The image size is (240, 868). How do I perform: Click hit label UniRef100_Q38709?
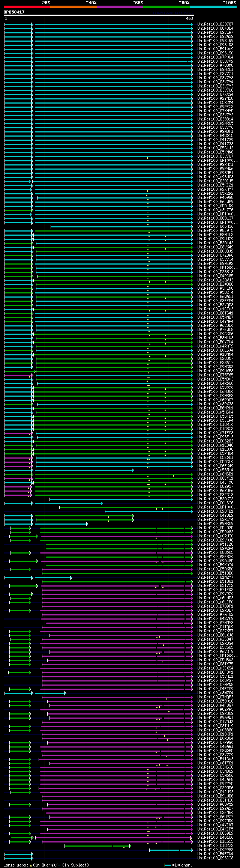click(x=215, y=61)
